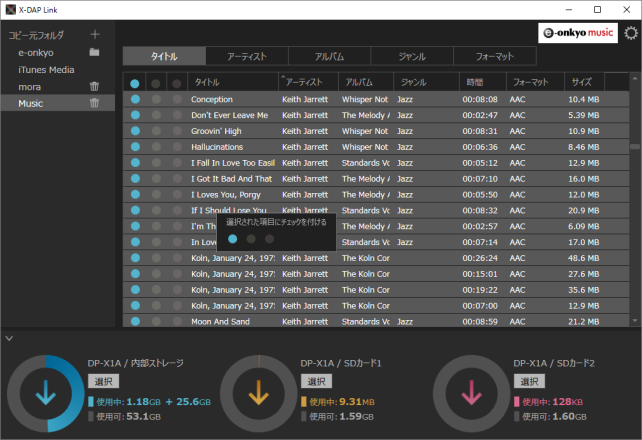Viewport: 642px width, 440px height.
Task: Switch to the アルバム tab
Action: click(329, 56)
